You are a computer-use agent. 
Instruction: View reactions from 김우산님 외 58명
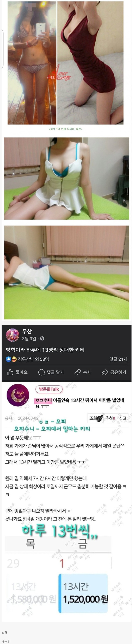point(33,359)
